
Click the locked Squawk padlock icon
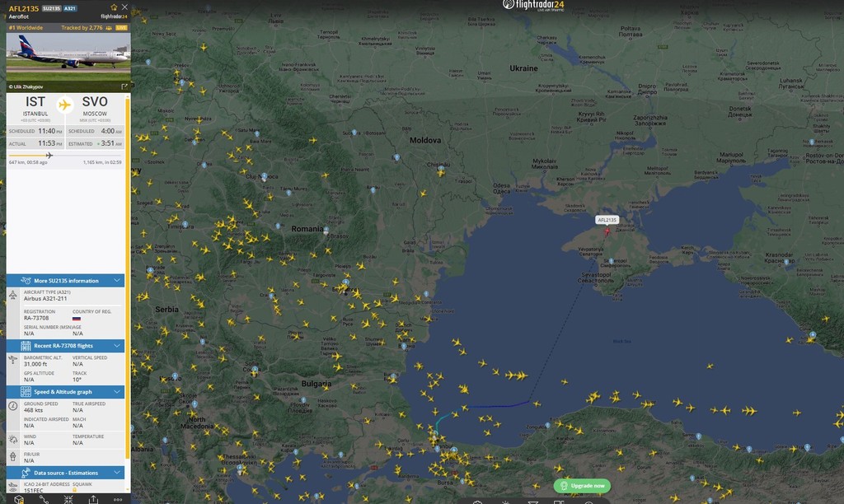(74, 490)
